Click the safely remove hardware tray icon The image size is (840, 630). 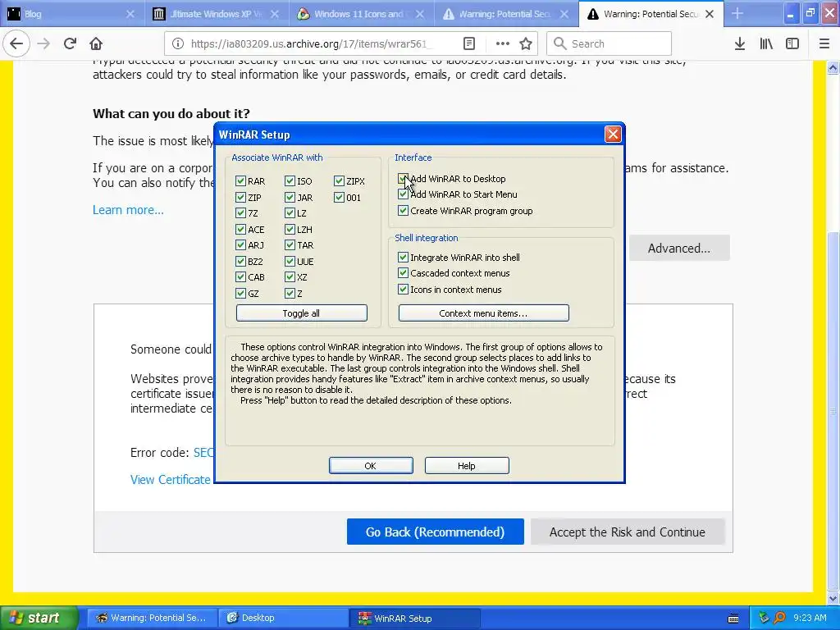pos(764,618)
